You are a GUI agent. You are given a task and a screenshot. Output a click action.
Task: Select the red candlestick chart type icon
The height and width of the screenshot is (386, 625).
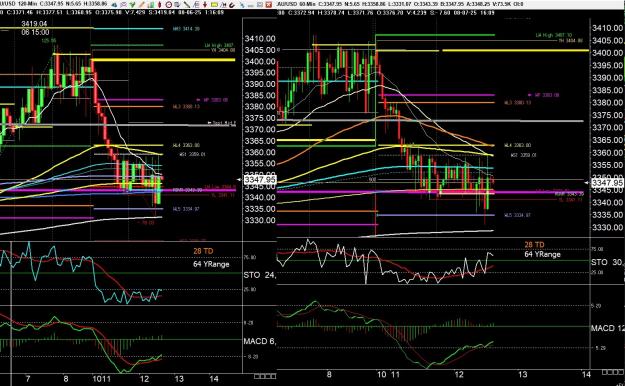tap(159, 5)
